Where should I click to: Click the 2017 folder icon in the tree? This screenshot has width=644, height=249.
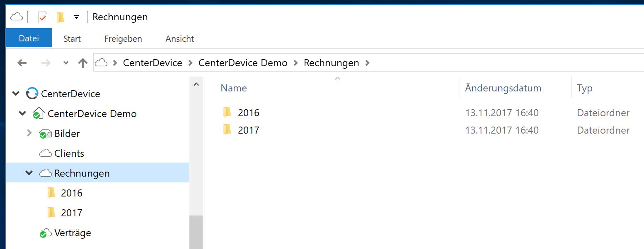[x=51, y=213]
